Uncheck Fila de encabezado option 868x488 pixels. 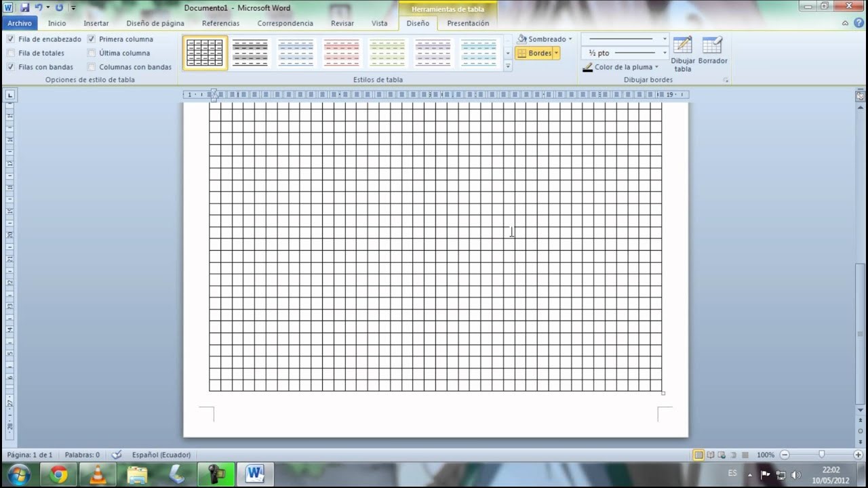pos(10,39)
